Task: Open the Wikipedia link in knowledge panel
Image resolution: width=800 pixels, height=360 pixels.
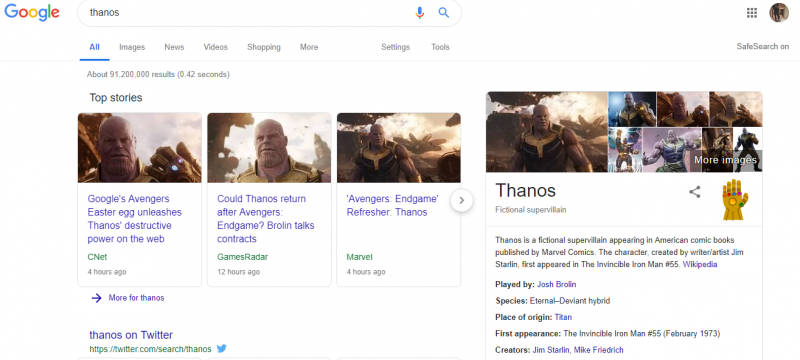Action: [700, 264]
